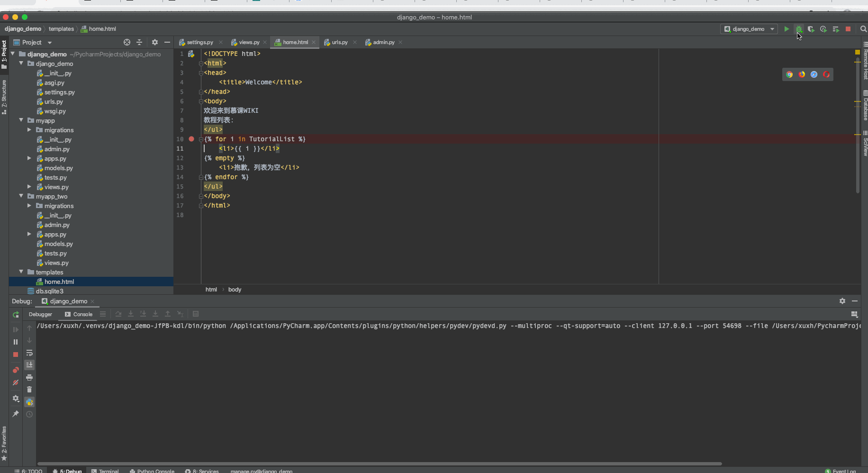Run django_demo with the green play icon

(x=787, y=29)
